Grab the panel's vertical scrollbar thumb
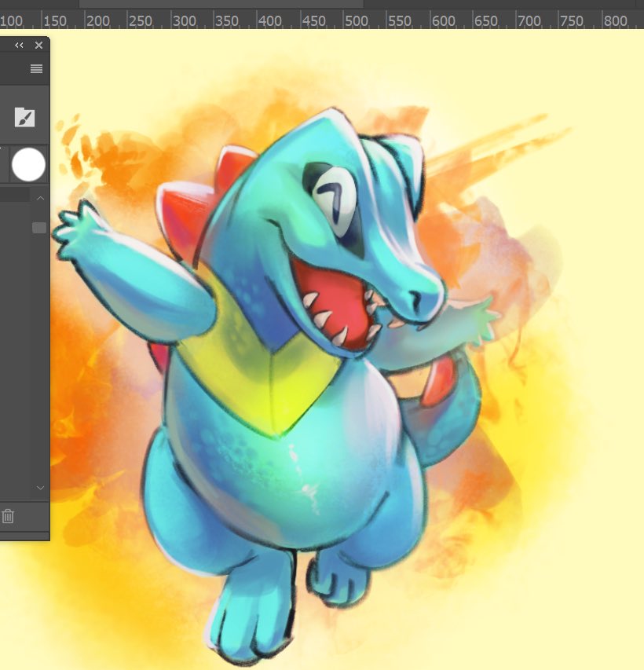644x670 pixels. point(39,228)
